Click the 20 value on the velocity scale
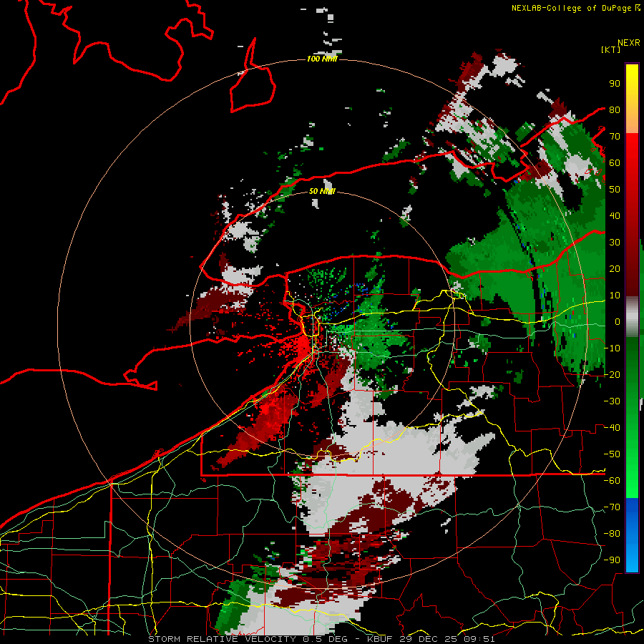Viewport: 644px width, 644px height. 615,268
